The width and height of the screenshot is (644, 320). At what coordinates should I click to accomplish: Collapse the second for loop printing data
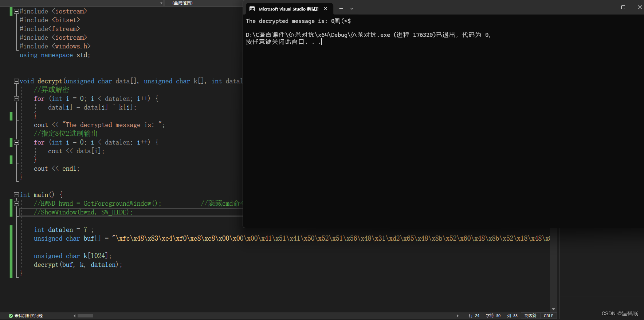16,142
